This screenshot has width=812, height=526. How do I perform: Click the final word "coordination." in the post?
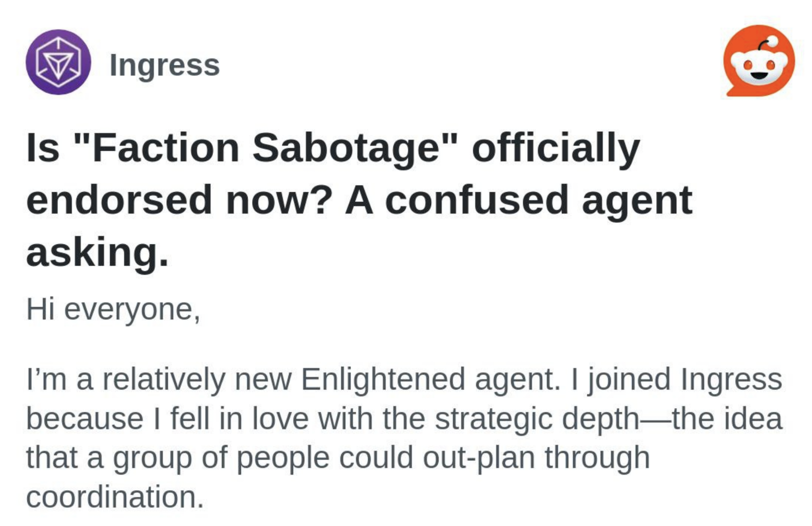(x=115, y=497)
